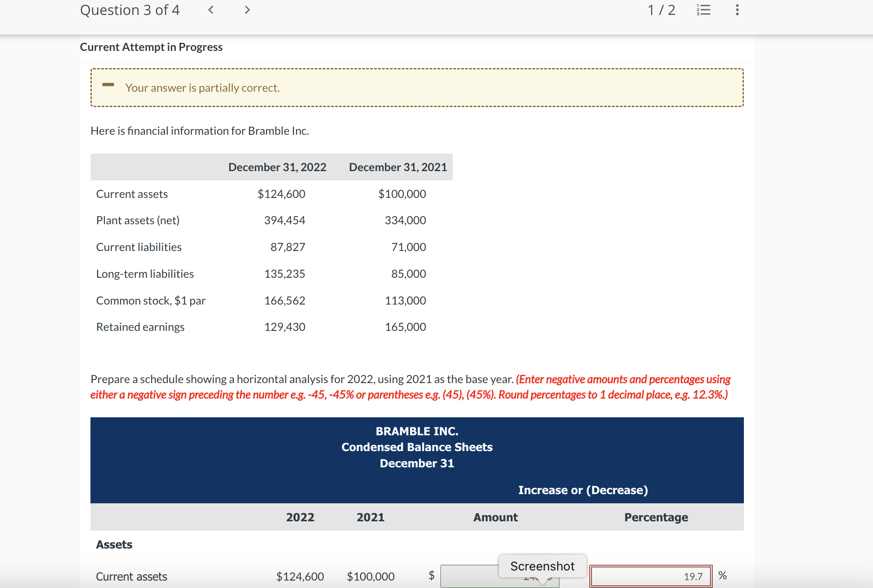The height and width of the screenshot is (588, 873).
Task: Click the Assets section label
Action: (x=114, y=545)
